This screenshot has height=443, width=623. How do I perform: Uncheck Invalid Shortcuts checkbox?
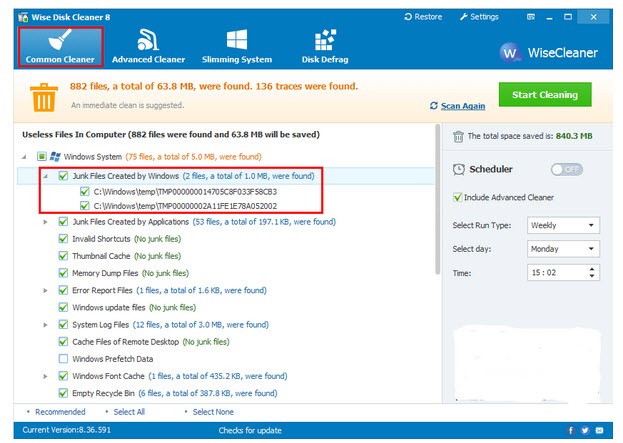[x=63, y=239]
